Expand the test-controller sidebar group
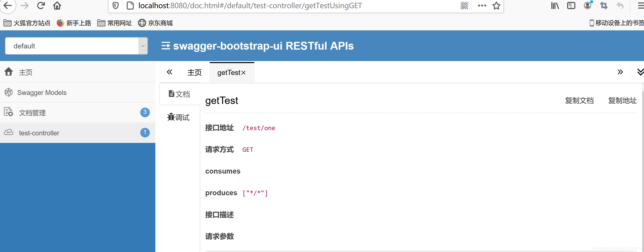The height and width of the screenshot is (252, 644). 77,133
